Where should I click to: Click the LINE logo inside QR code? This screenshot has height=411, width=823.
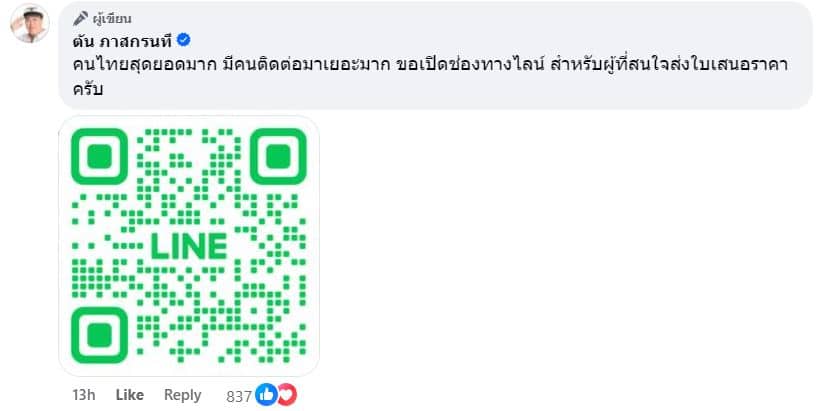[x=189, y=246]
